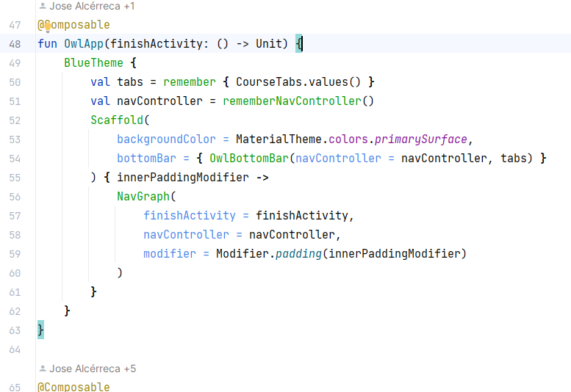Open author hint 'Jose Alcérreca +1'
Screen dimensions: 571x392
tap(92, 6)
